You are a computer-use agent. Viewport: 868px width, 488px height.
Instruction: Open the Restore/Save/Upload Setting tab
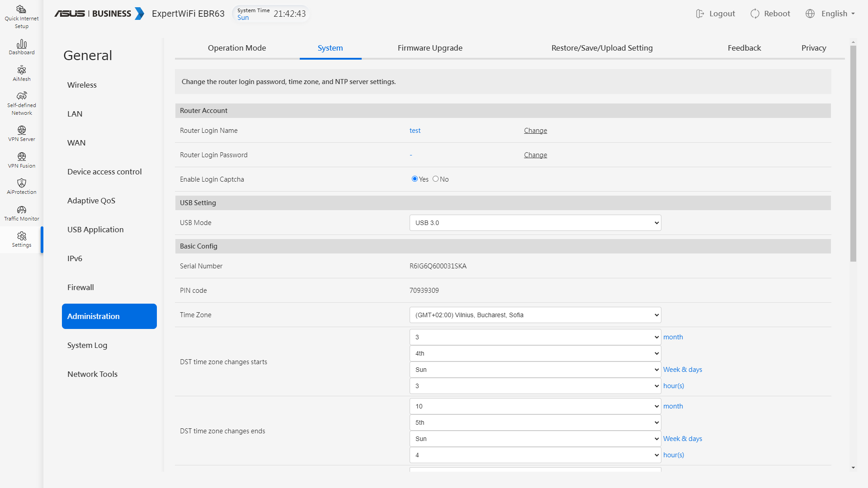[601, 48]
